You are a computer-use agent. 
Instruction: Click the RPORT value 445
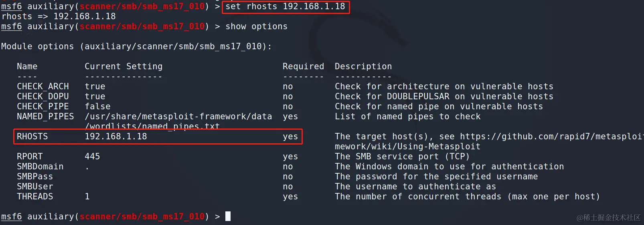(x=92, y=157)
